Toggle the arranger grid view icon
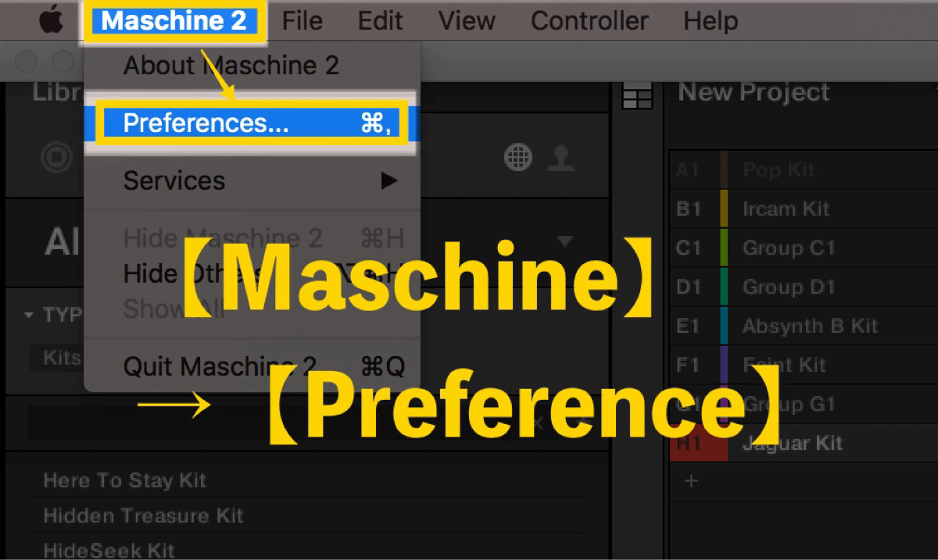The width and height of the screenshot is (938, 560). 636,96
